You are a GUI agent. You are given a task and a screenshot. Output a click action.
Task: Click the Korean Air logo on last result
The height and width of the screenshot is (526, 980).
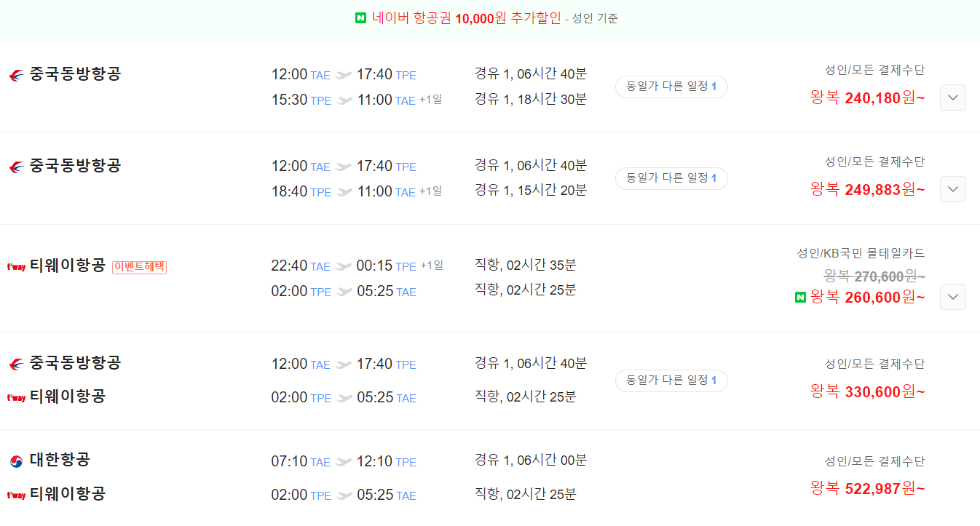16,461
